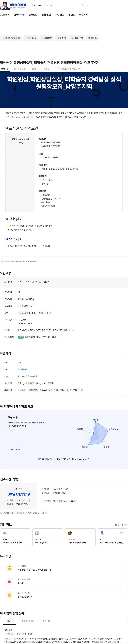Click the 경력 link in 지원자격

click(19, 362)
